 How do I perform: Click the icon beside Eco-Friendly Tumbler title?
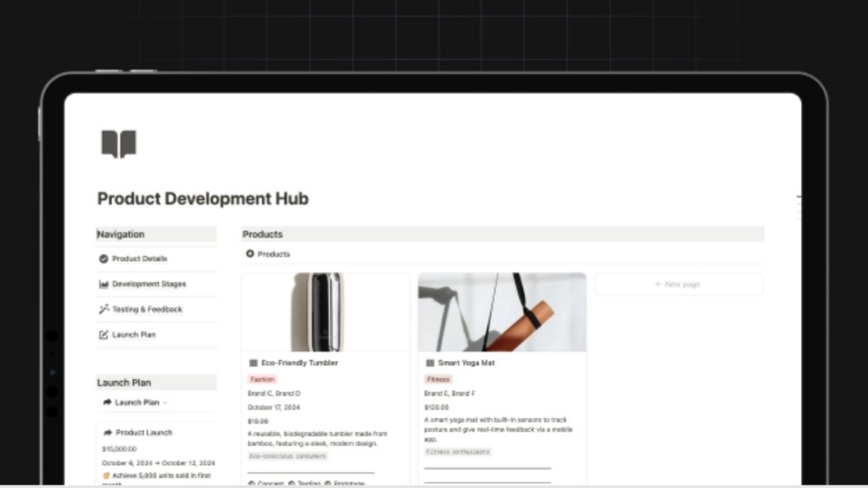click(x=253, y=363)
